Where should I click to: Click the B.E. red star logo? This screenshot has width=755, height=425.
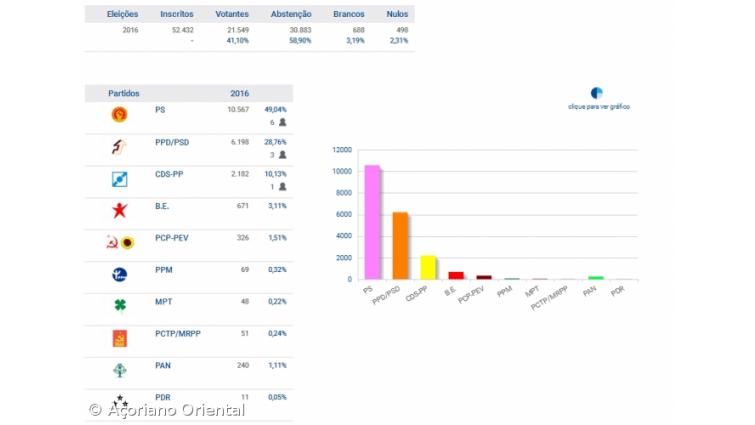click(x=119, y=211)
